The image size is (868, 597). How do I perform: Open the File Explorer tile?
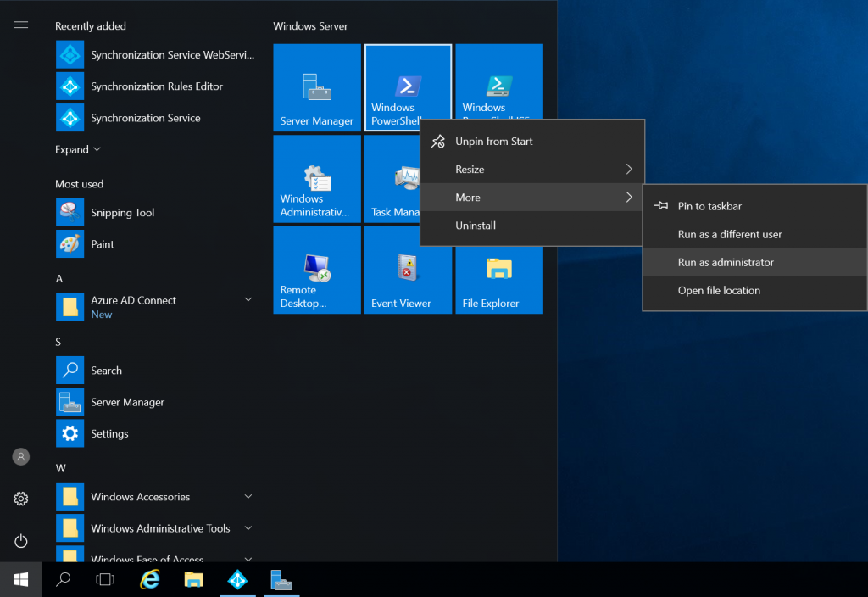498,280
